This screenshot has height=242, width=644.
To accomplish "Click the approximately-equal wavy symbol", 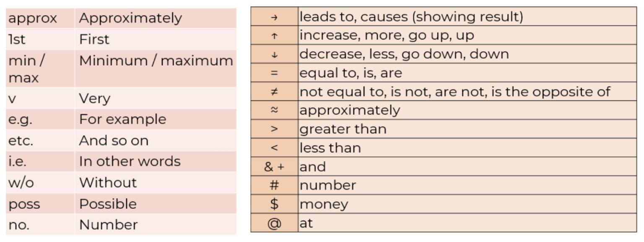I will pyautogui.click(x=274, y=110).
